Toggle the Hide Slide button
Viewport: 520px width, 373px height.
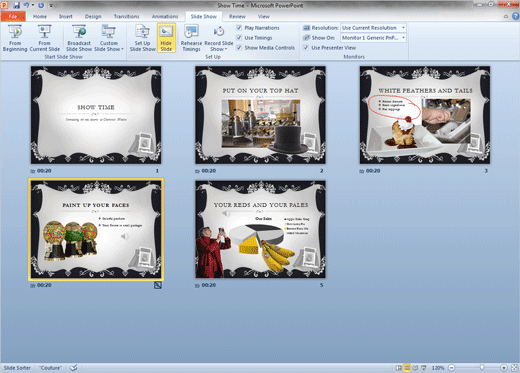(166, 38)
